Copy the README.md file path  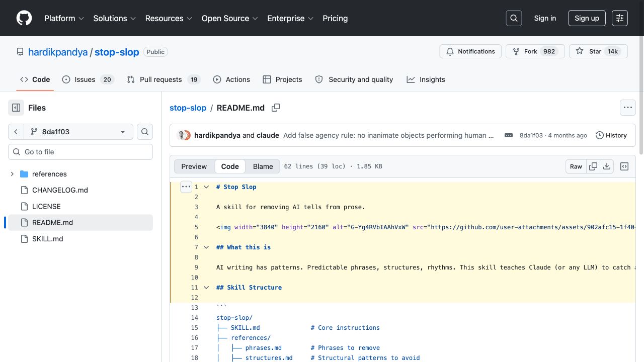[276, 108]
